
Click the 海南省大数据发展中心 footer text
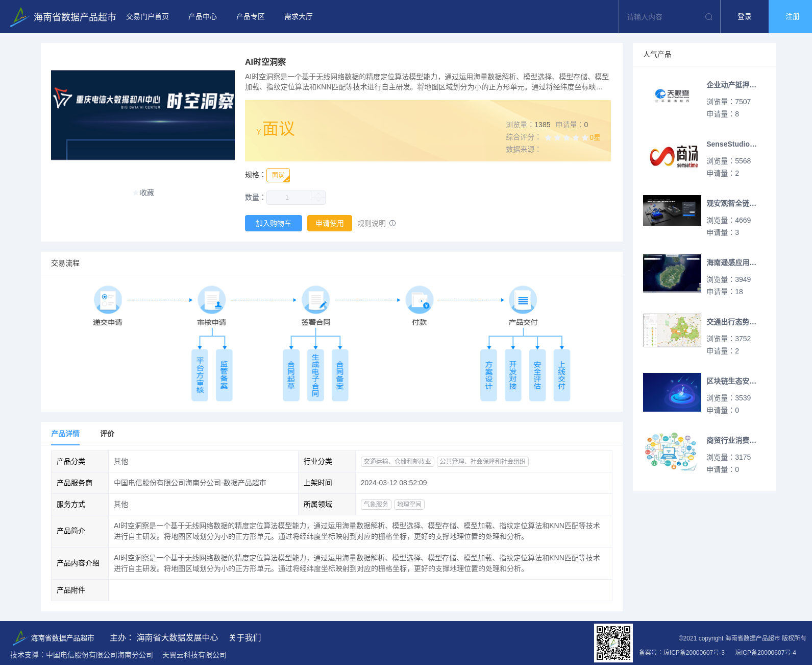tap(177, 637)
